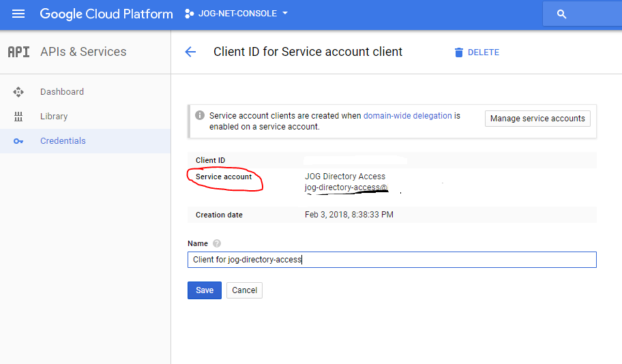The height and width of the screenshot is (364, 622).
Task: Click the Save button
Action: (205, 290)
